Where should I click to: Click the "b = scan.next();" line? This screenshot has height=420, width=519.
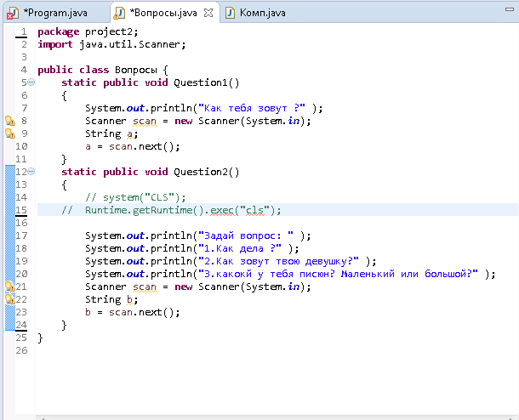point(133,312)
